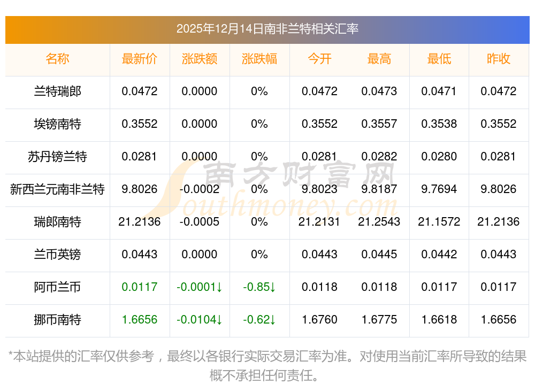Image resolution: width=535 pixels, height=392 pixels.
Task: Click the 挪币南特 currency pair name
Action: point(57,320)
